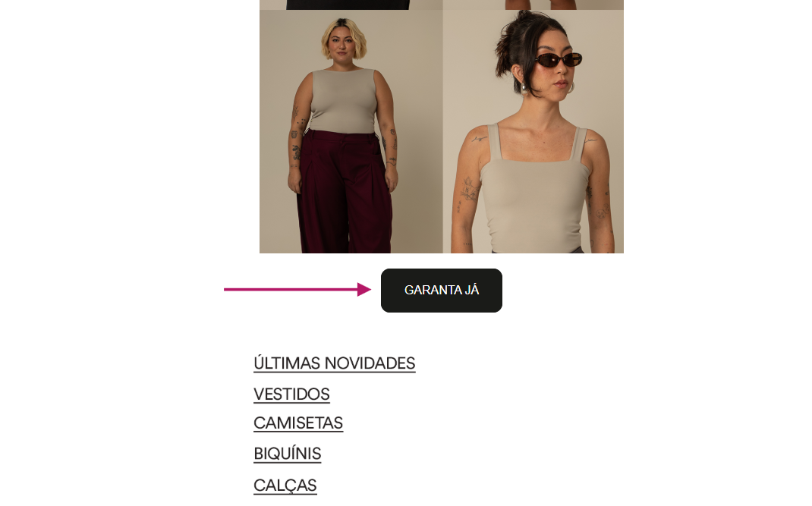812x506 pixels.
Task: Click the pink arrow pointing to the button
Action: coord(297,290)
